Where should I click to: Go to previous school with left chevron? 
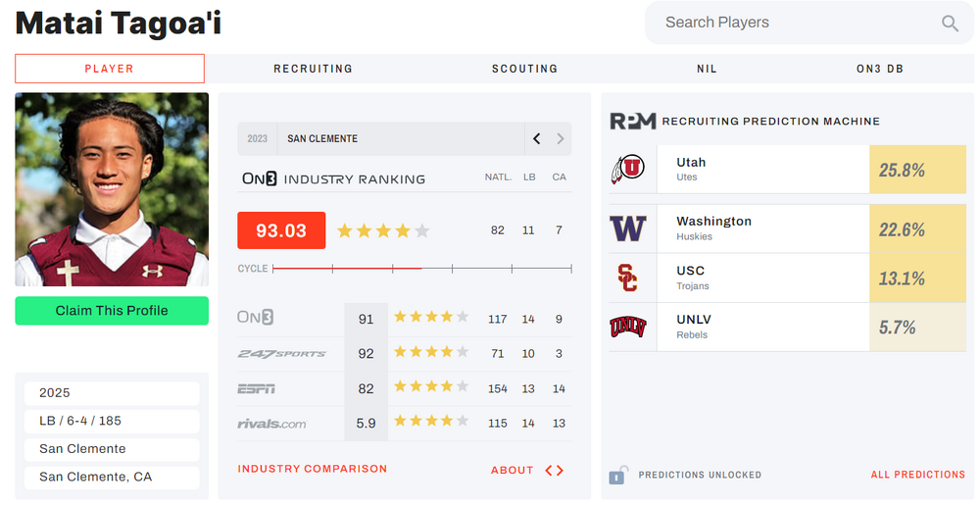(536, 138)
